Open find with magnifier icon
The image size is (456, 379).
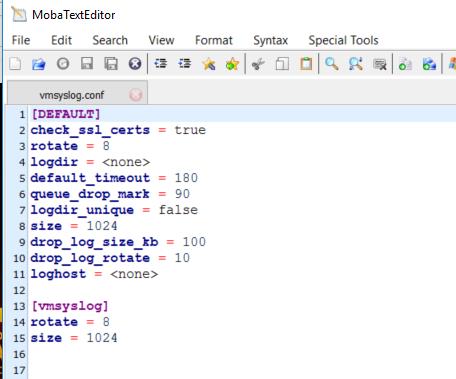click(332, 64)
